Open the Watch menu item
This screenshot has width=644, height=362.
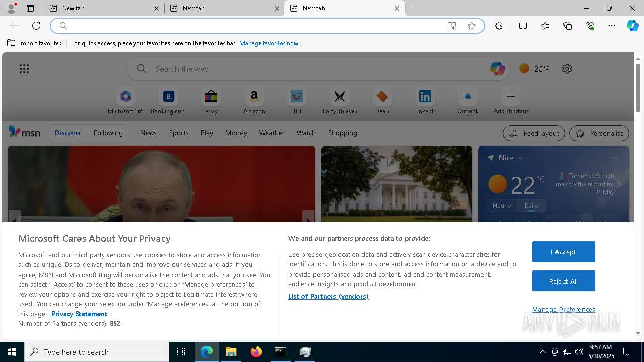click(306, 133)
